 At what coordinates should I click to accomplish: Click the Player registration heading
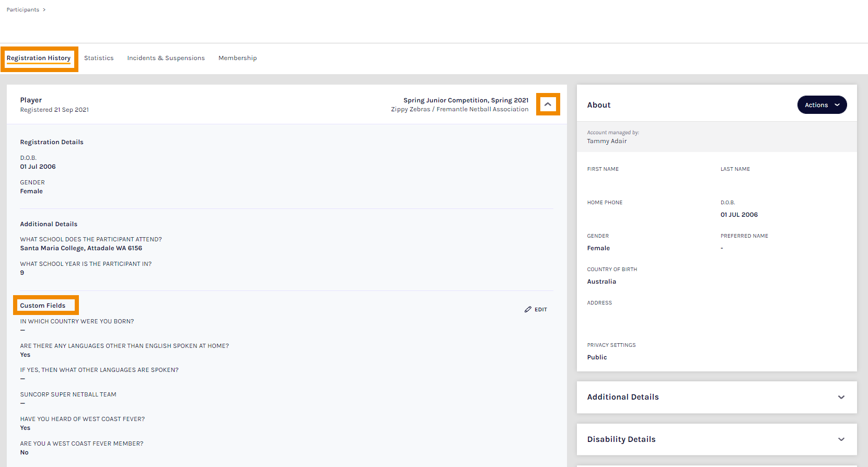pyautogui.click(x=31, y=100)
